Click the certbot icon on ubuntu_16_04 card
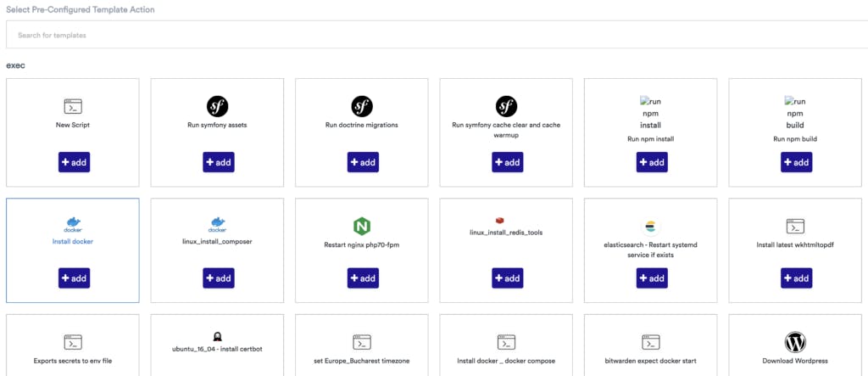This screenshot has height=376, width=868. pos(218,336)
